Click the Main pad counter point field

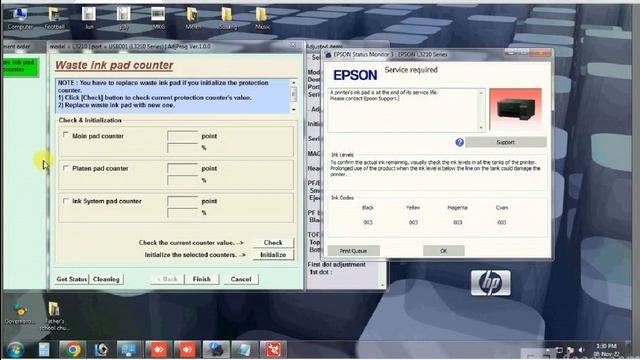point(182,136)
